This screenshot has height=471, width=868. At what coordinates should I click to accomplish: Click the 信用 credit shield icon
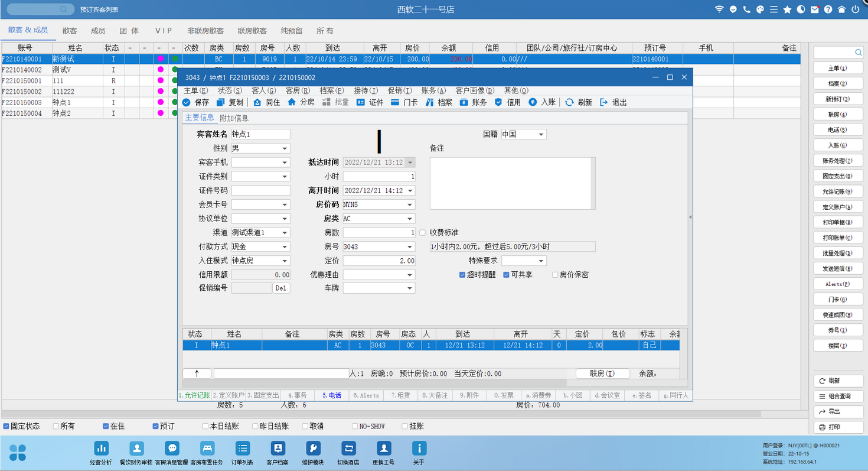(x=498, y=102)
